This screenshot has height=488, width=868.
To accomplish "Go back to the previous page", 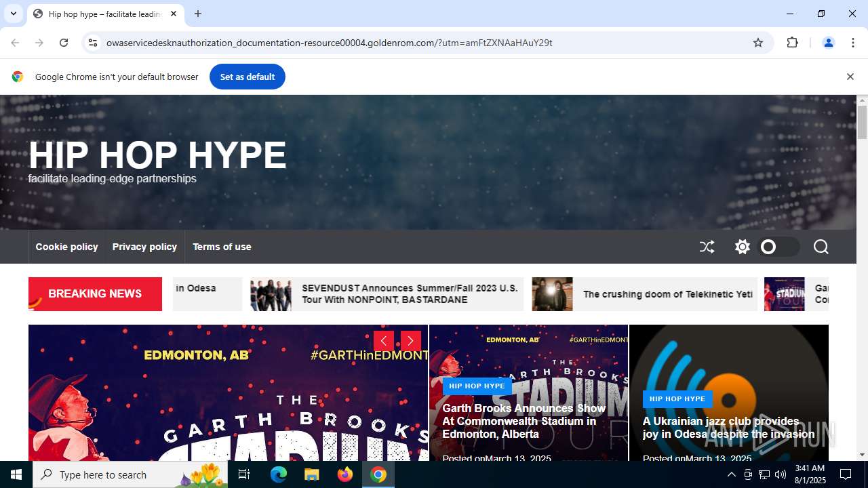I will [x=15, y=43].
